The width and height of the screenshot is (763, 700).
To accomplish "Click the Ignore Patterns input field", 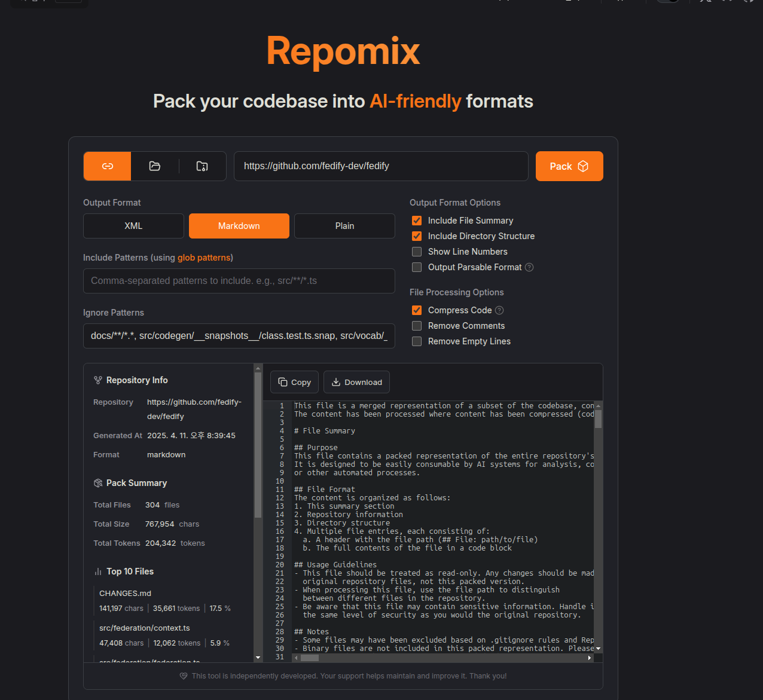I will click(x=239, y=336).
